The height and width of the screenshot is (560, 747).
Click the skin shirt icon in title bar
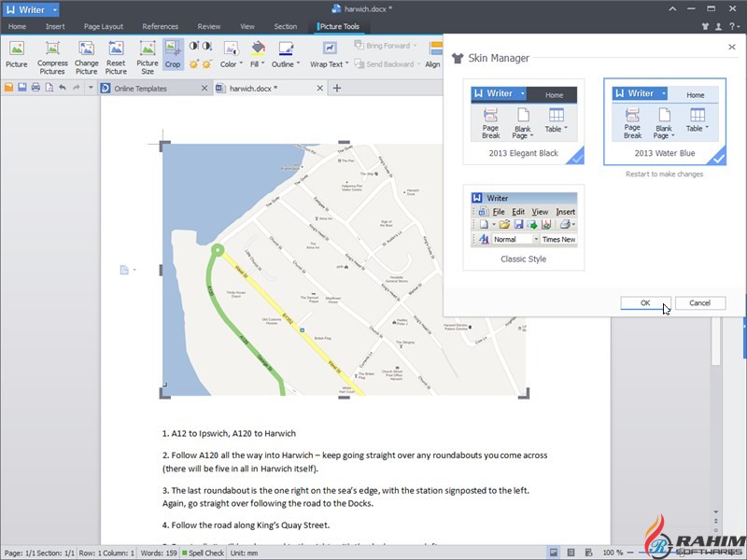[706, 27]
